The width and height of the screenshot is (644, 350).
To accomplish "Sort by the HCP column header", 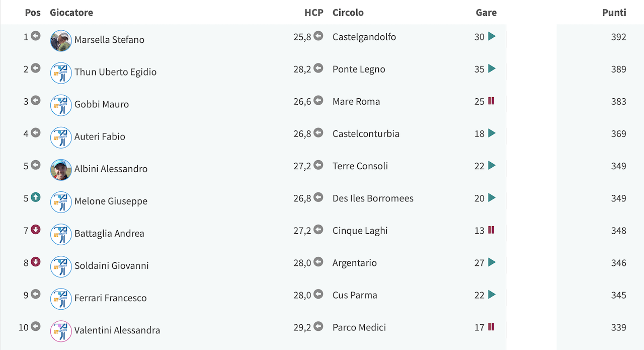I will [314, 13].
